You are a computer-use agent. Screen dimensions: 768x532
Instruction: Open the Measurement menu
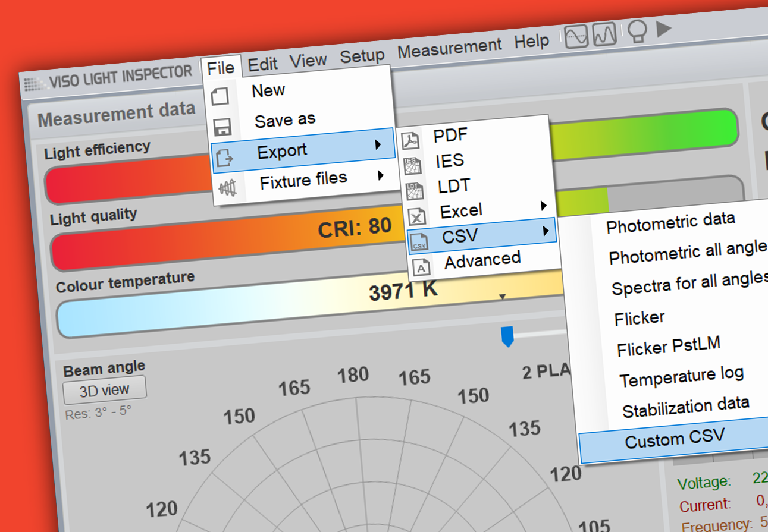point(450,49)
